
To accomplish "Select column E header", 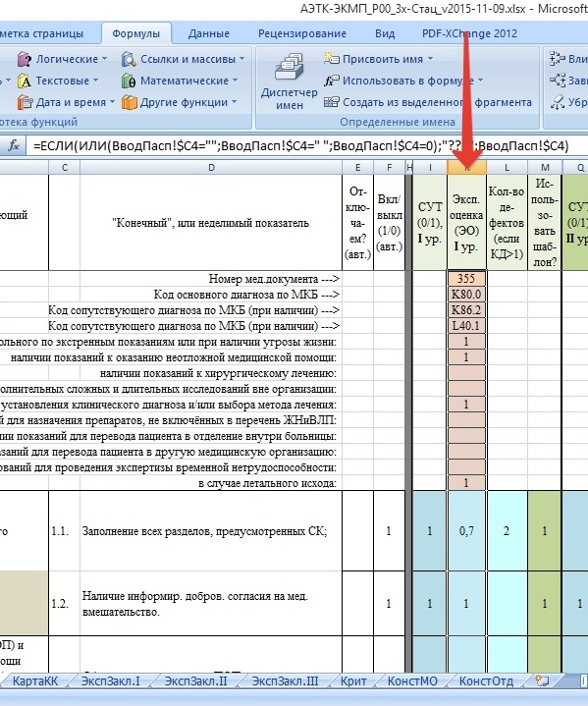I will (x=358, y=168).
